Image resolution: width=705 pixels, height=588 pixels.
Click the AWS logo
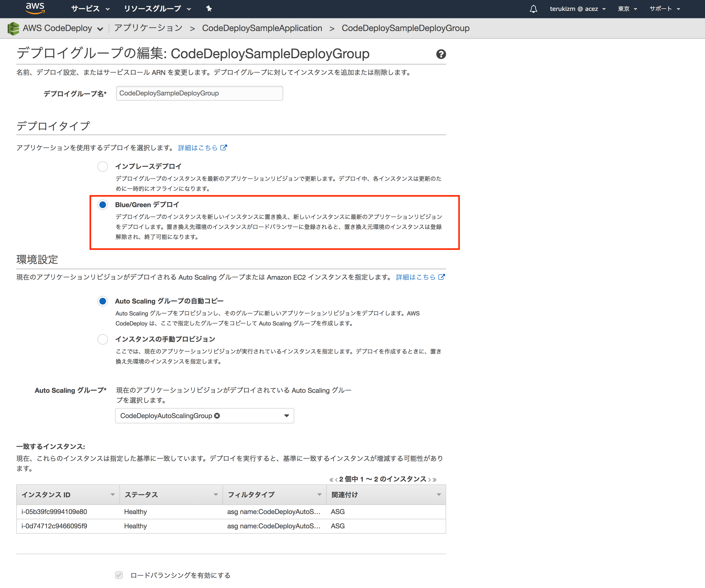click(x=35, y=9)
